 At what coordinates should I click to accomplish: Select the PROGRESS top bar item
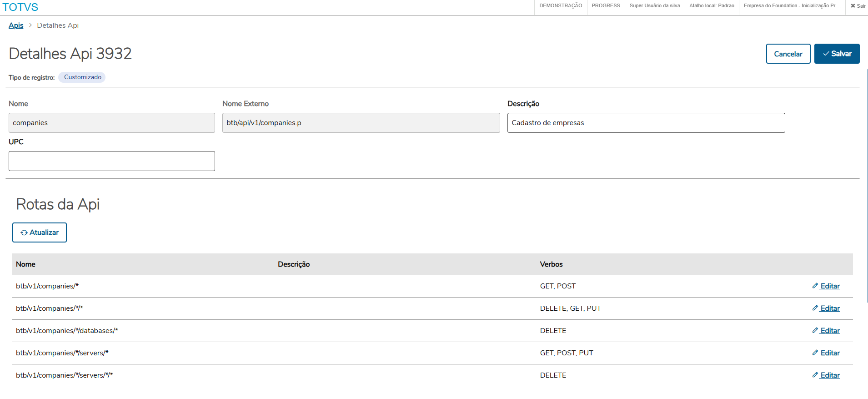pyautogui.click(x=606, y=6)
